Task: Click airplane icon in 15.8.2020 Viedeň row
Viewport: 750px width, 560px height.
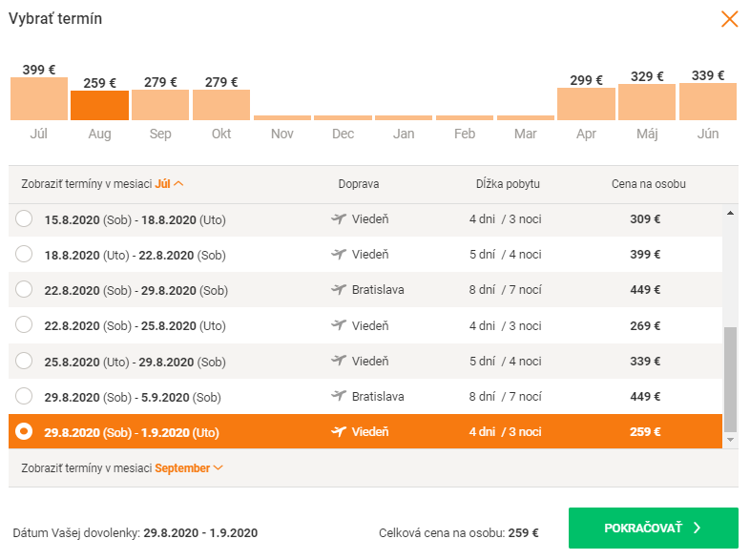Action: [339, 219]
